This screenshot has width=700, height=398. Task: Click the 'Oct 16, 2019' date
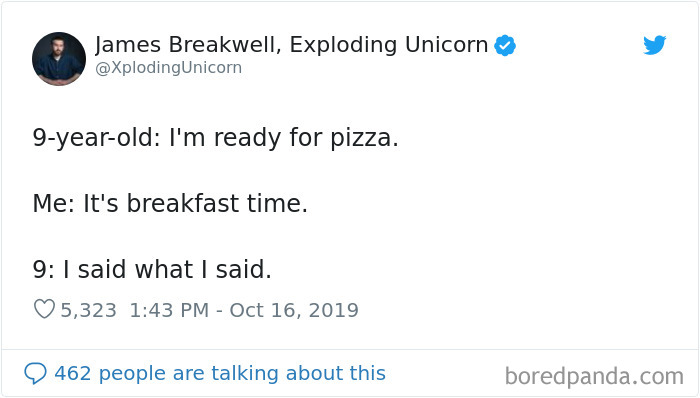pos(294,310)
